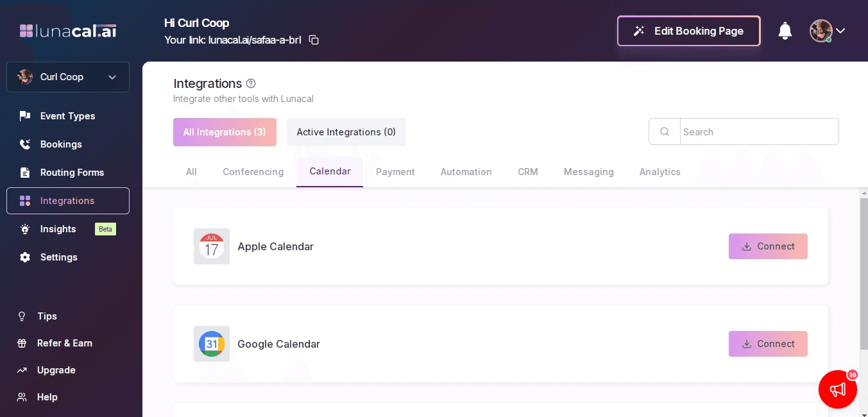This screenshot has height=417, width=868.
Task: Click the lunacal.ai logo
Action: pos(68,31)
